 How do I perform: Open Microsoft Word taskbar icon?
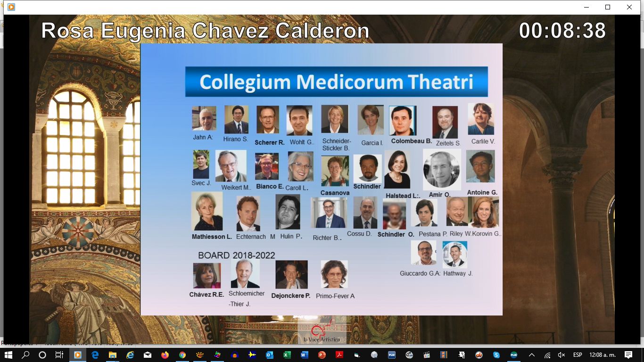(x=304, y=355)
